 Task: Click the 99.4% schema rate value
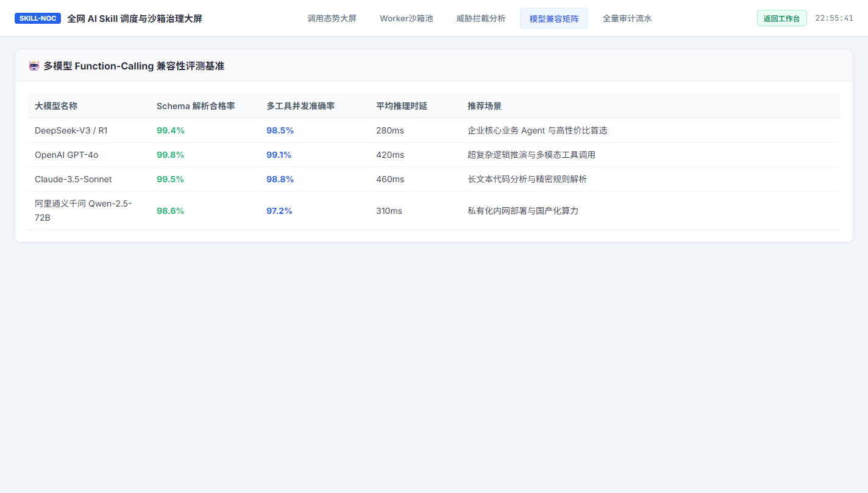(x=171, y=130)
